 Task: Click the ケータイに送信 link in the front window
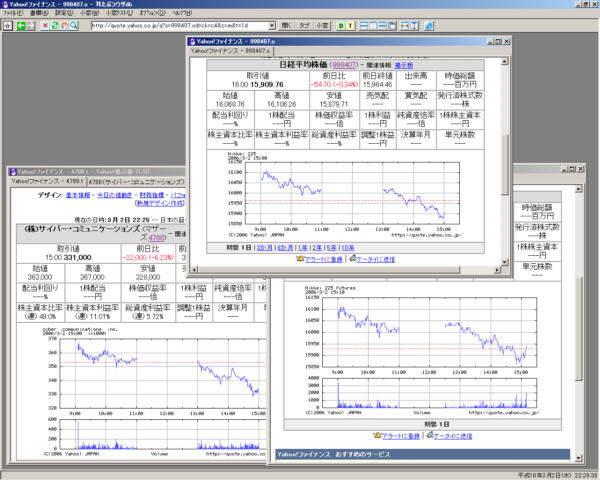tap(375, 259)
